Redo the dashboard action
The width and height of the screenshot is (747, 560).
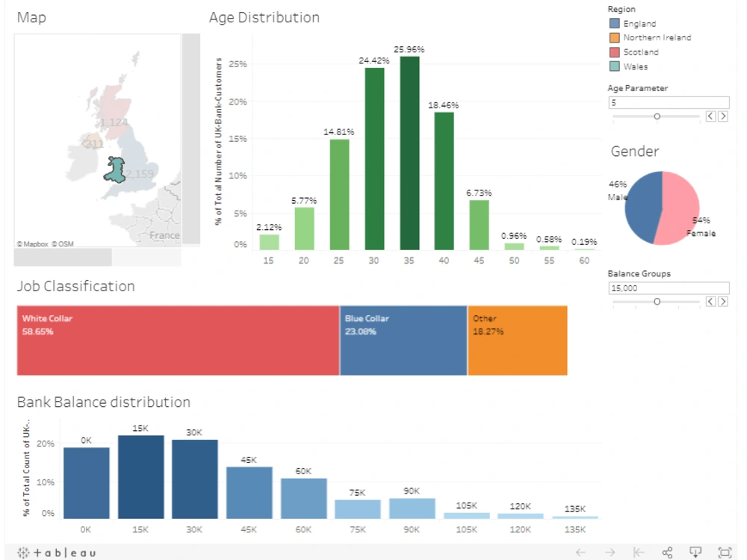click(611, 553)
